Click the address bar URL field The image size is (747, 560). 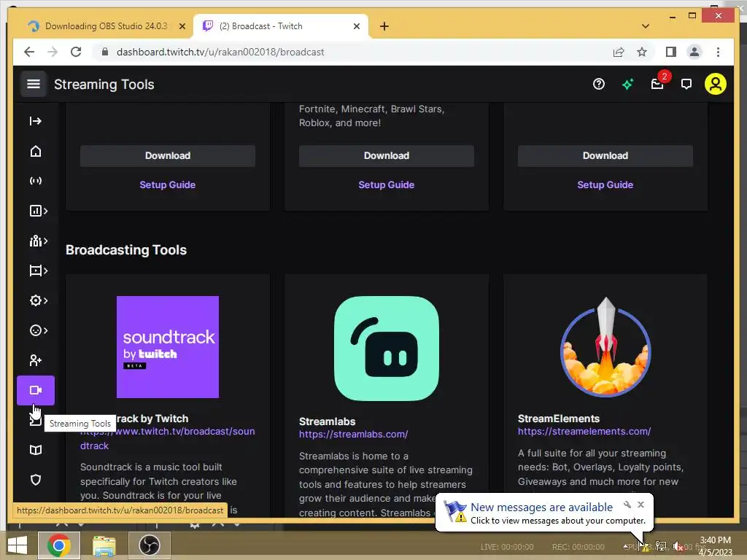pyautogui.click(x=352, y=52)
